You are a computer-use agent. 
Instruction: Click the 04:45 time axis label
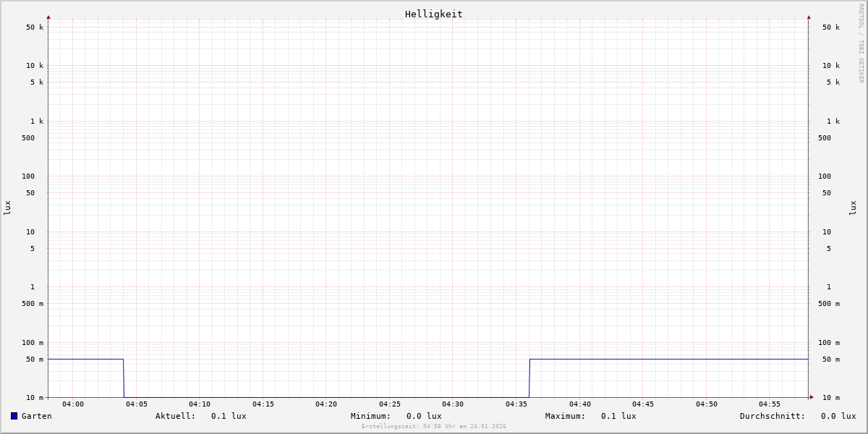click(643, 404)
